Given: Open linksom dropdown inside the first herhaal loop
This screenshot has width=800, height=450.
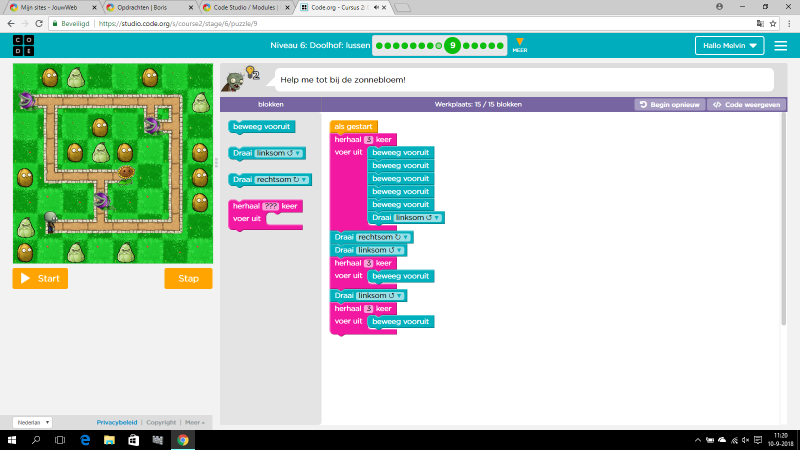Looking at the screenshot, I should point(418,218).
